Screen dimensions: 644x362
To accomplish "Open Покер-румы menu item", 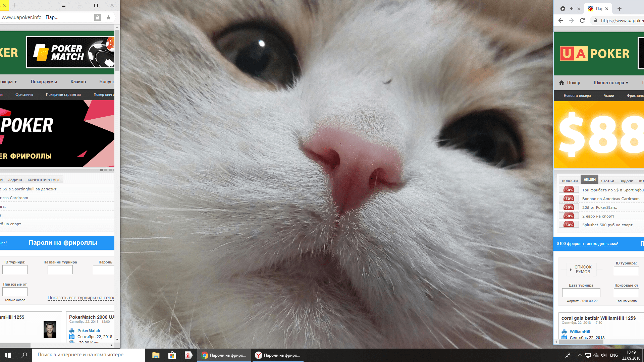I will (44, 81).
